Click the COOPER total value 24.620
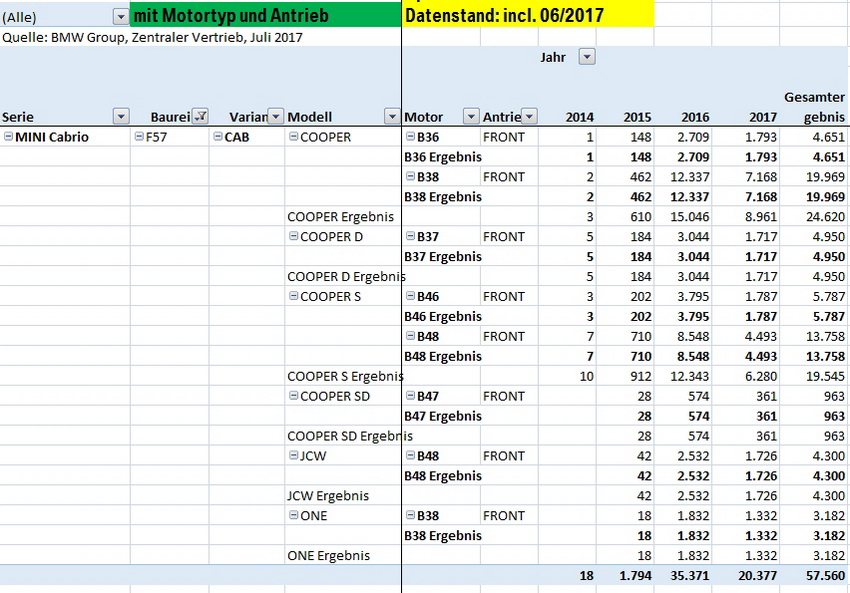 [825, 217]
